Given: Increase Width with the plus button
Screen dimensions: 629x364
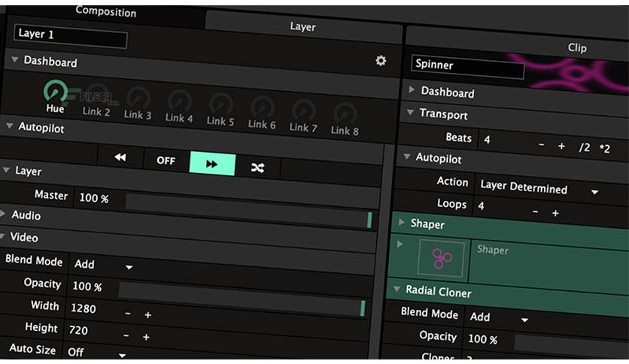Looking at the screenshot, I should click(x=148, y=315).
